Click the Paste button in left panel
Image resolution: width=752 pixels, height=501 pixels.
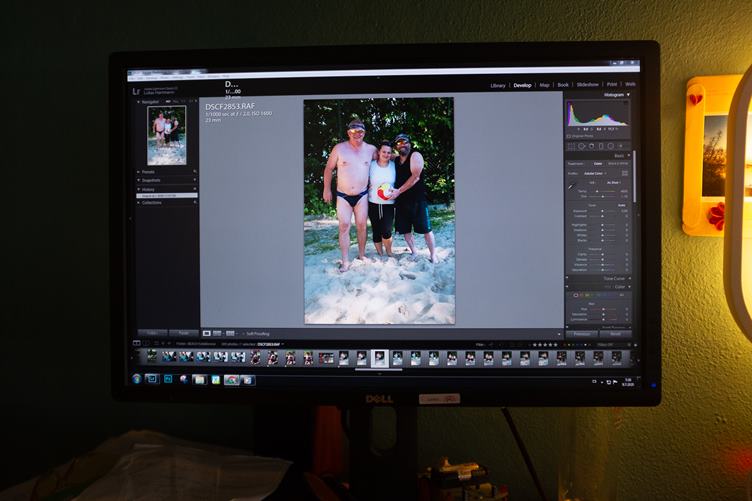[x=183, y=333]
